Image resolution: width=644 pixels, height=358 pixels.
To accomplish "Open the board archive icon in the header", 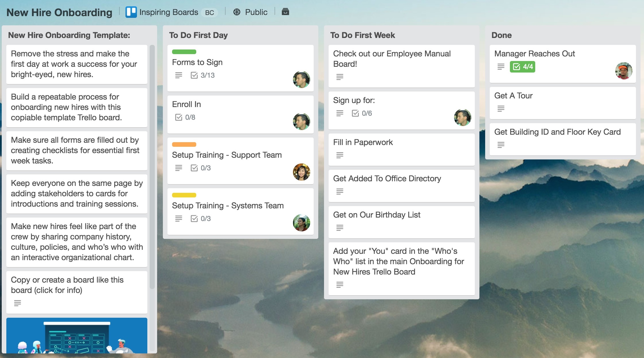I will click(x=285, y=12).
